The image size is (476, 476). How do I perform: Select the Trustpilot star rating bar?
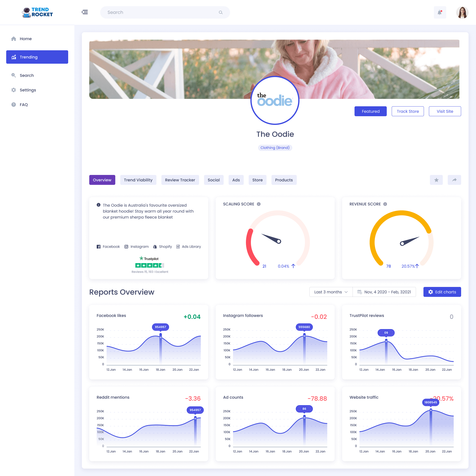(x=149, y=265)
